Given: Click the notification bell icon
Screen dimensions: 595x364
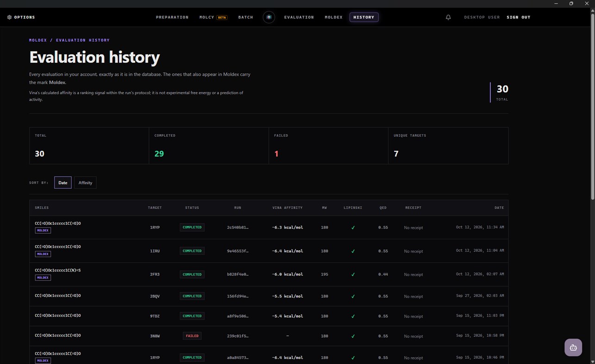Looking at the screenshot, I should [x=448, y=17].
